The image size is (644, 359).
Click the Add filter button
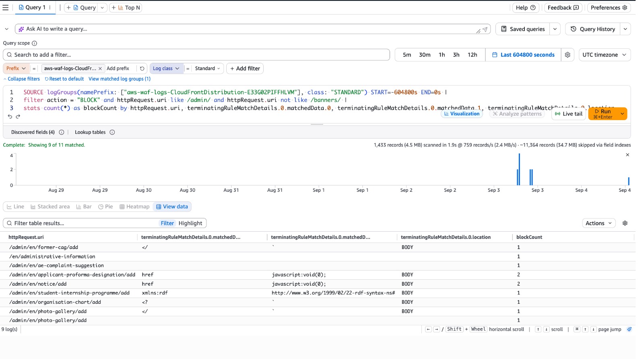click(245, 68)
